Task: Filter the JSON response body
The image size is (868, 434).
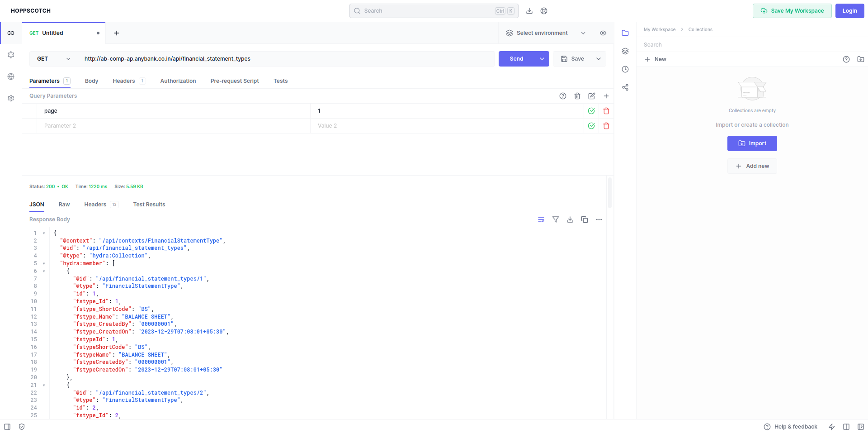Action: coord(556,219)
